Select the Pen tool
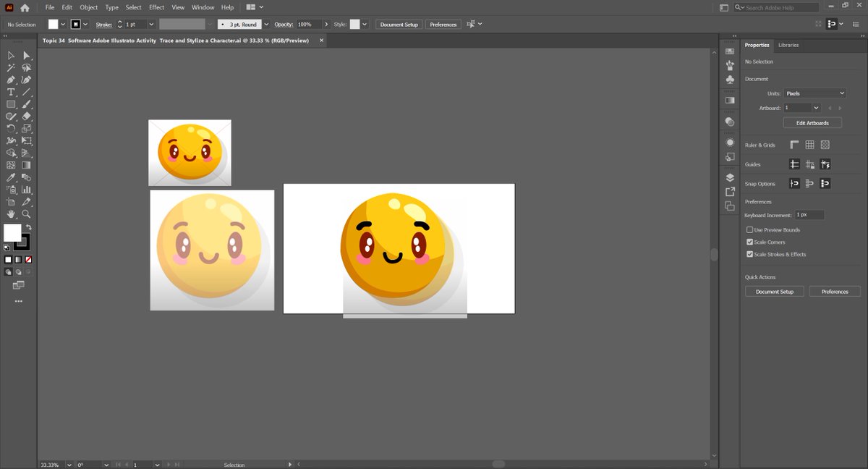Image resolution: width=868 pixels, height=469 pixels. point(11,80)
